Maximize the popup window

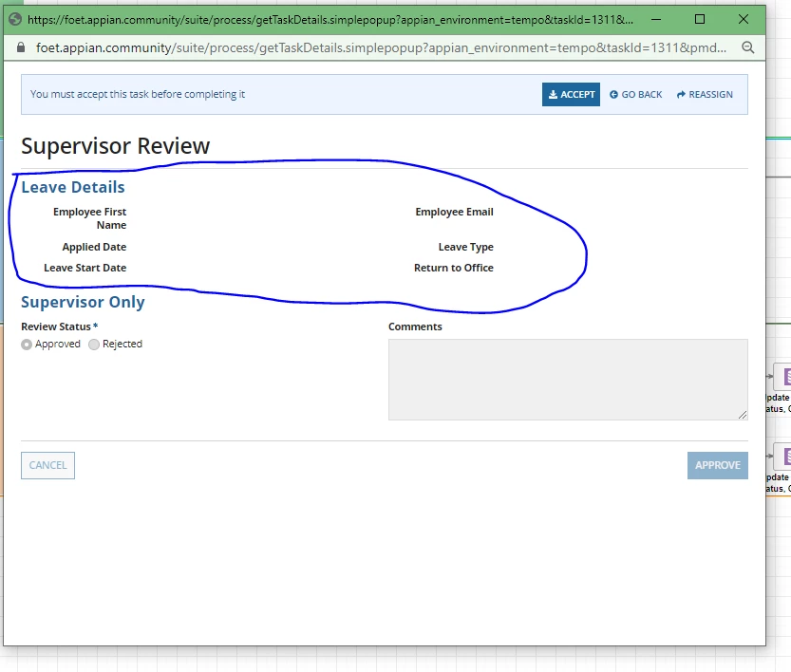[700, 19]
